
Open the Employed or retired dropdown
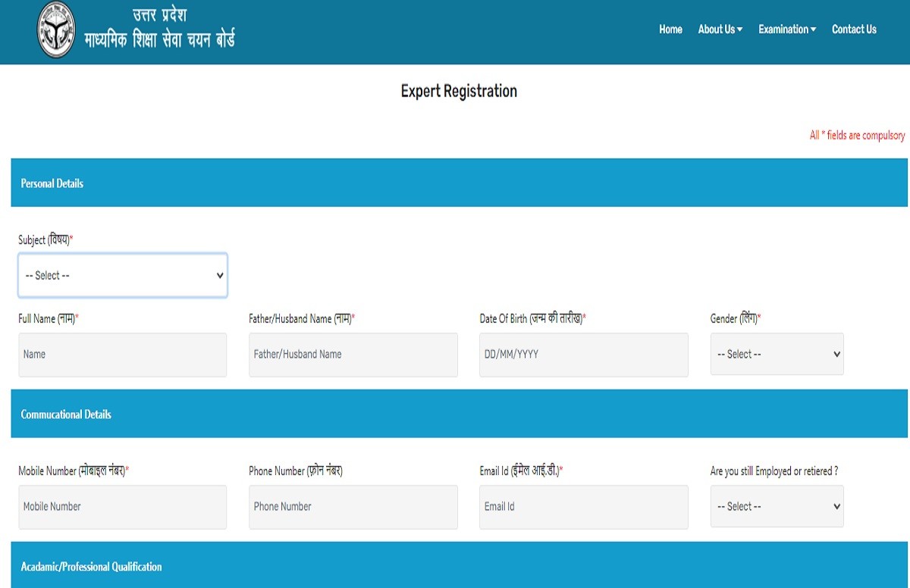(777, 506)
